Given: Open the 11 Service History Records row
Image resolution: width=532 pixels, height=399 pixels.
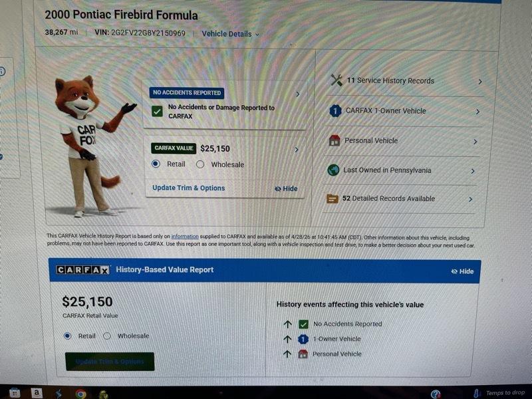Looking at the screenshot, I should (x=405, y=81).
